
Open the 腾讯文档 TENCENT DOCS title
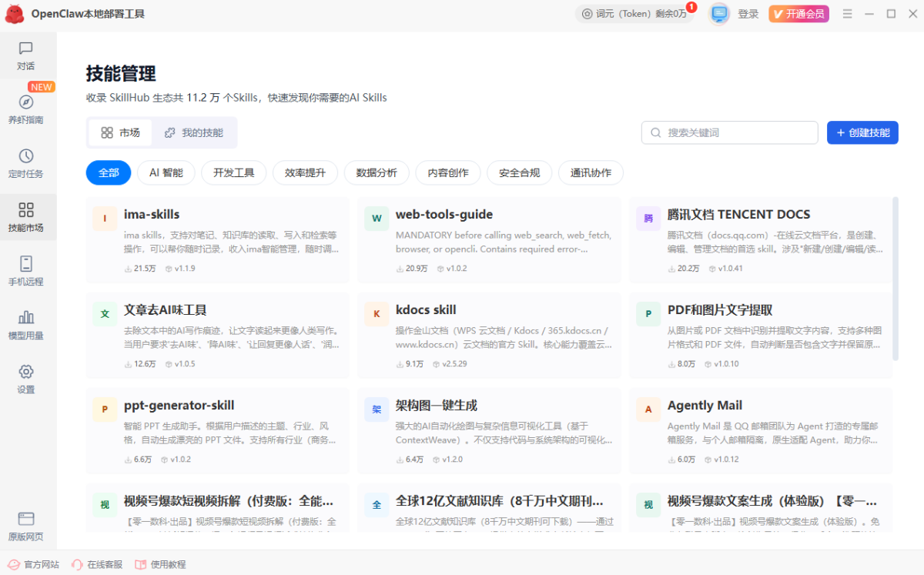tap(739, 215)
